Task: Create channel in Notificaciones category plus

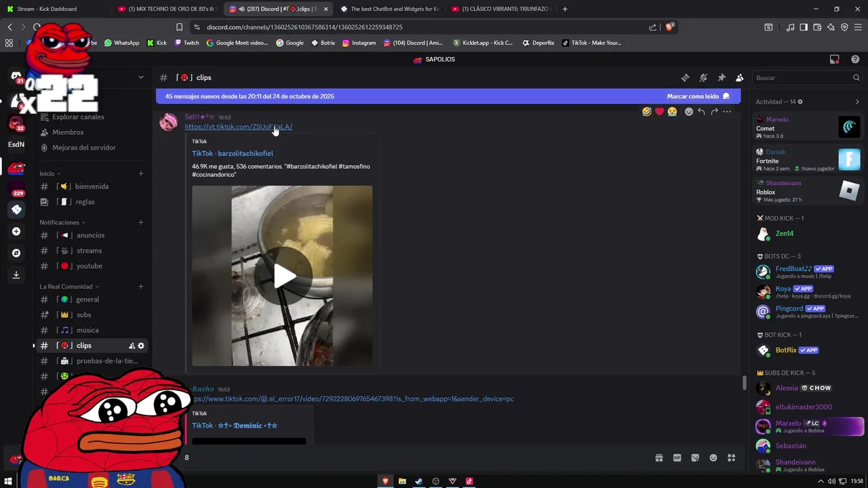Action: point(141,222)
